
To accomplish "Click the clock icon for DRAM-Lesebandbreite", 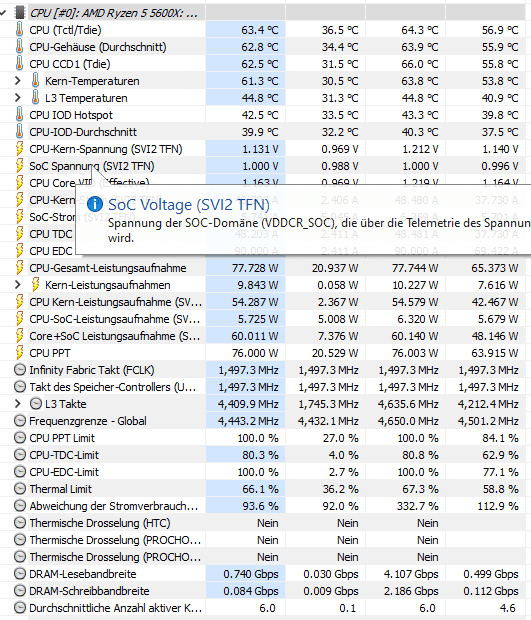I will pyautogui.click(x=20, y=574).
